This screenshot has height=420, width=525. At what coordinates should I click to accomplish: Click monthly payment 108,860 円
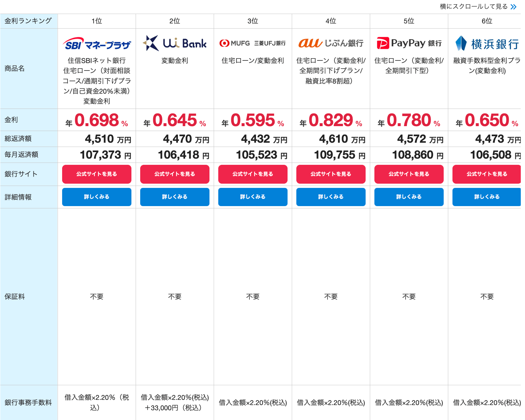[x=418, y=155]
